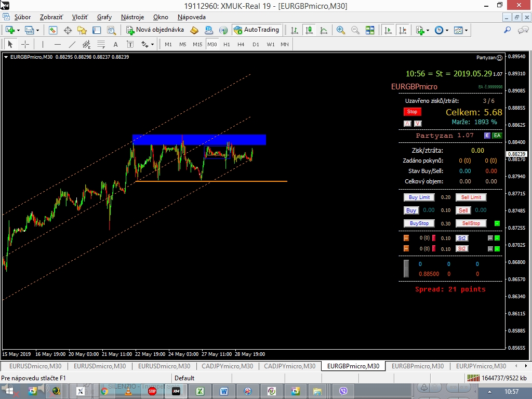Expand the new chart dropdown arrow
This screenshot has width=532, height=399.
coord(18,30)
